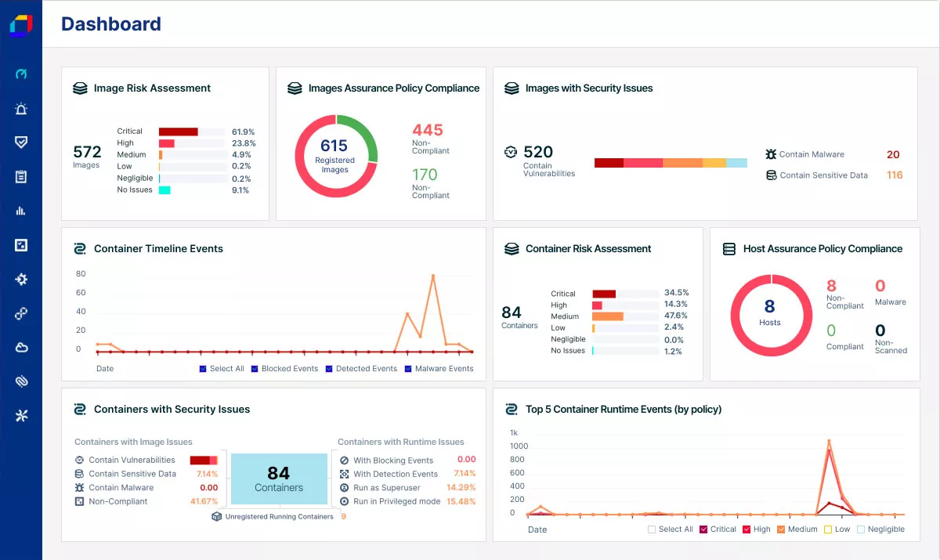Screen dimensions: 940x560
Task: Click Run in Privileged mode label
Action: [x=397, y=501]
